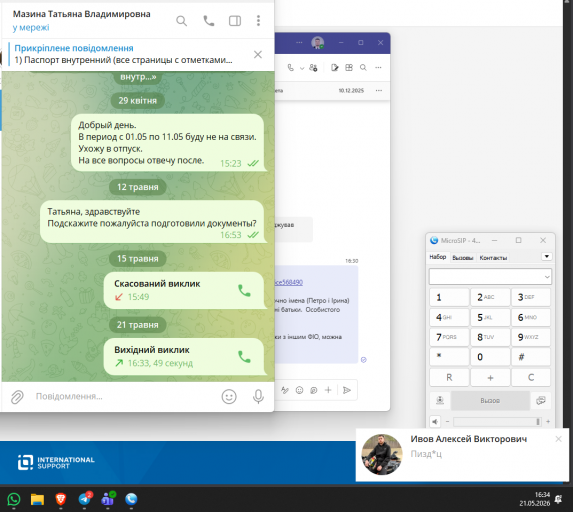Dial digit 1 on MicroSIP keypad
This screenshot has width=573, height=512.
tap(449, 297)
